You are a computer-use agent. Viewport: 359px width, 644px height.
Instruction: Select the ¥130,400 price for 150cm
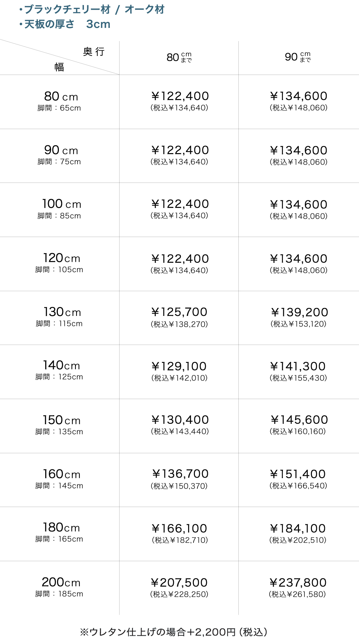click(x=180, y=420)
